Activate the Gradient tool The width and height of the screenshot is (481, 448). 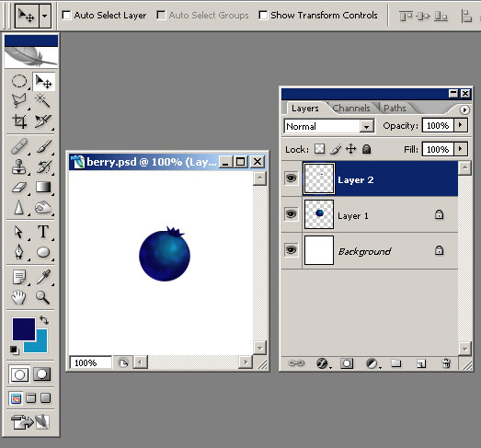[43, 187]
